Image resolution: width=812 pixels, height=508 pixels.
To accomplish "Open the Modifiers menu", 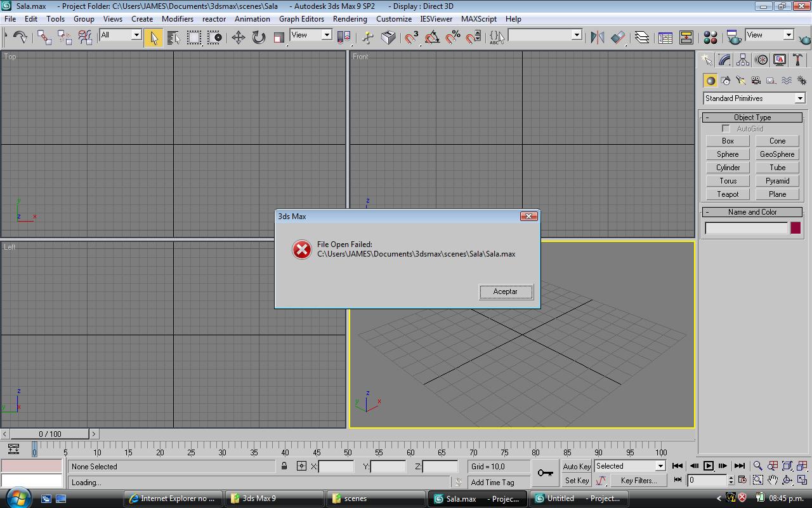I will tap(178, 19).
